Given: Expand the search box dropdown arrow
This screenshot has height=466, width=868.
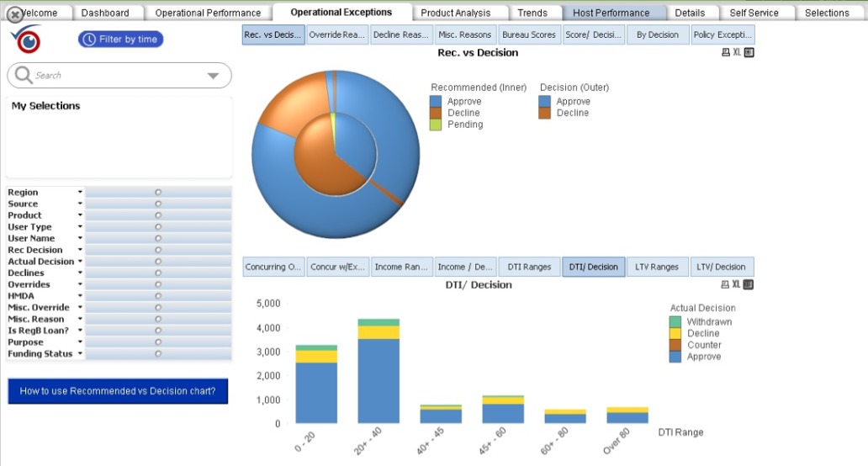Looking at the screenshot, I should click(213, 76).
